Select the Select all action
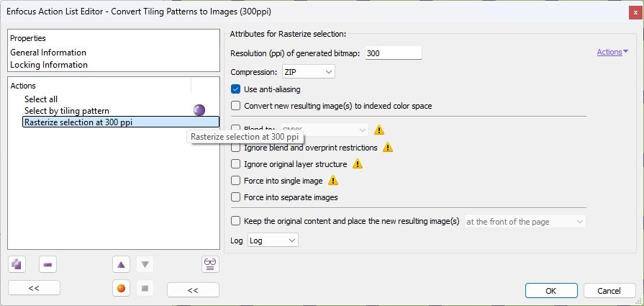 pyautogui.click(x=41, y=99)
